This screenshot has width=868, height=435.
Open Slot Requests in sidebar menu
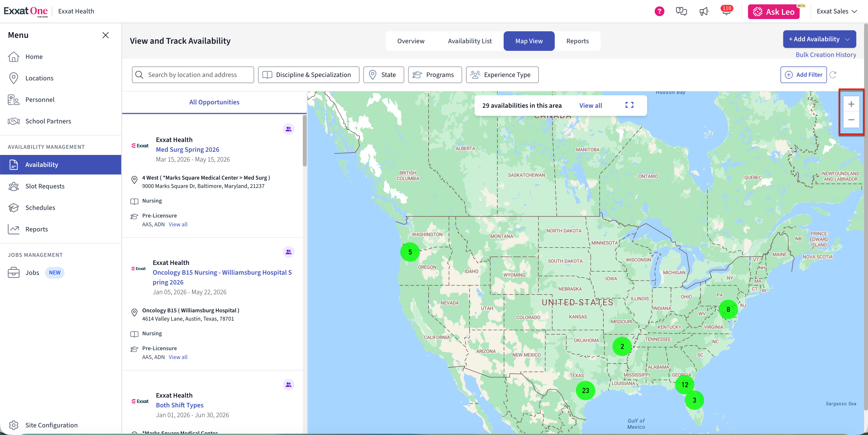coord(45,186)
